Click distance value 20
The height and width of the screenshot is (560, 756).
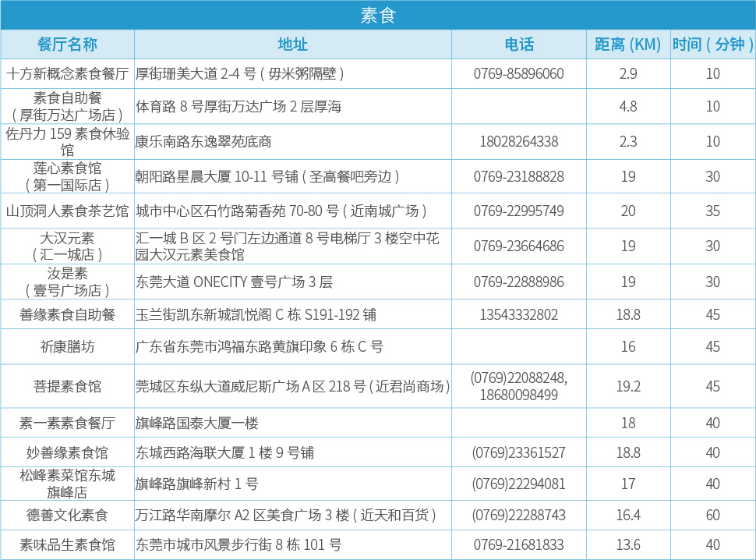coord(628,211)
